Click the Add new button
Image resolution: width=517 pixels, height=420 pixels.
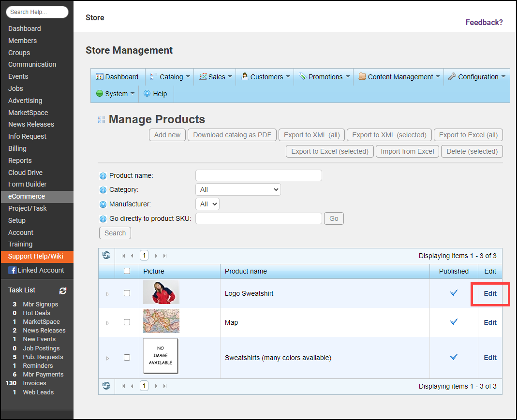pyautogui.click(x=167, y=135)
